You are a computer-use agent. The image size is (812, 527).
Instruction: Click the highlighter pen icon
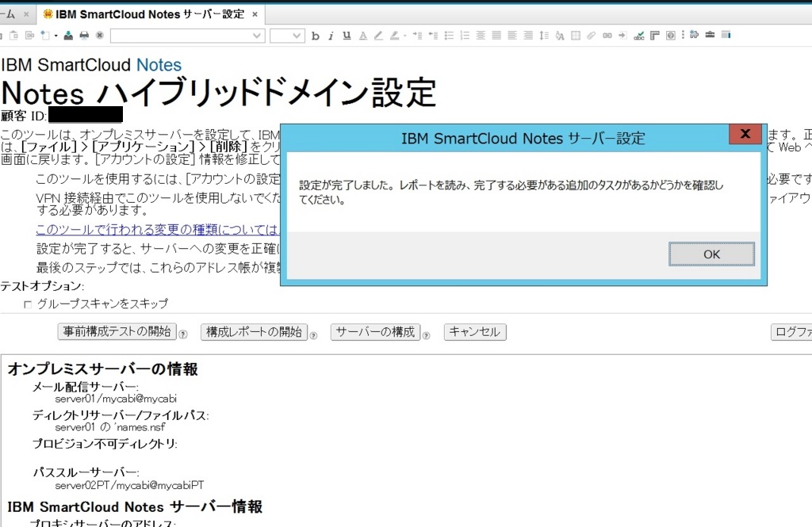(x=395, y=36)
